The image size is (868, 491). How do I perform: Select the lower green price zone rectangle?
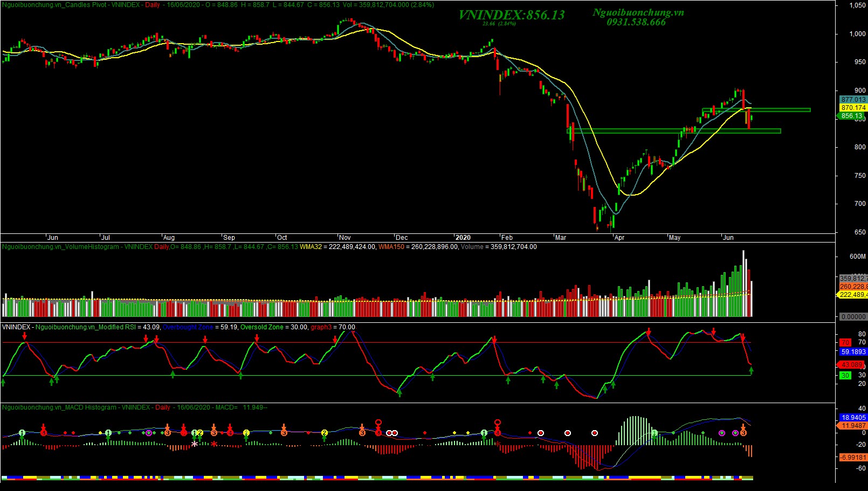click(673, 131)
